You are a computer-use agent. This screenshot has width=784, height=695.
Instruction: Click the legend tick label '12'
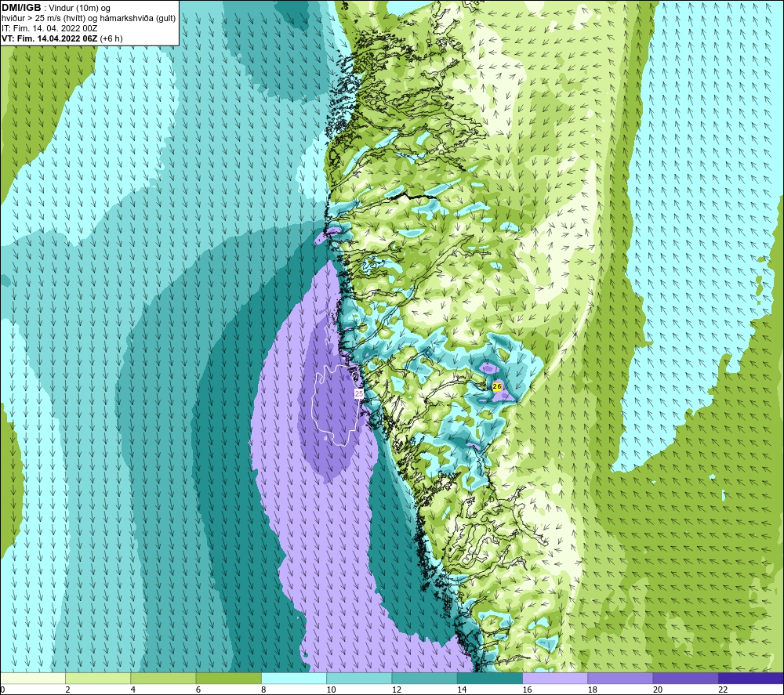coord(397,690)
